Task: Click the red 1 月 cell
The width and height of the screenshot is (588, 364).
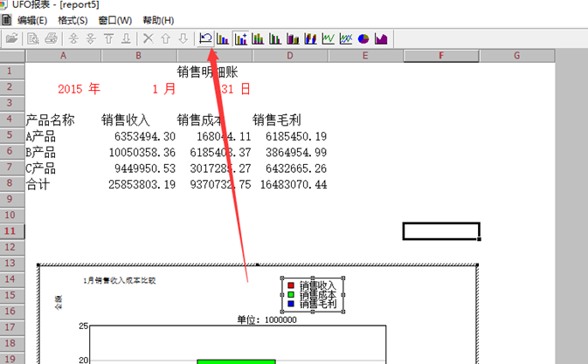Action: [x=164, y=89]
